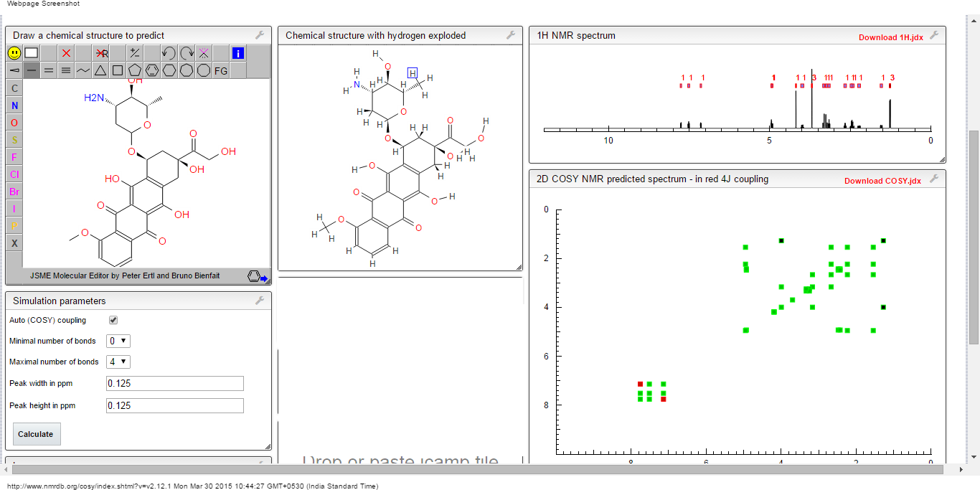This screenshot has width=980, height=490.
Task: Open the blue info icon
Action: [x=238, y=53]
